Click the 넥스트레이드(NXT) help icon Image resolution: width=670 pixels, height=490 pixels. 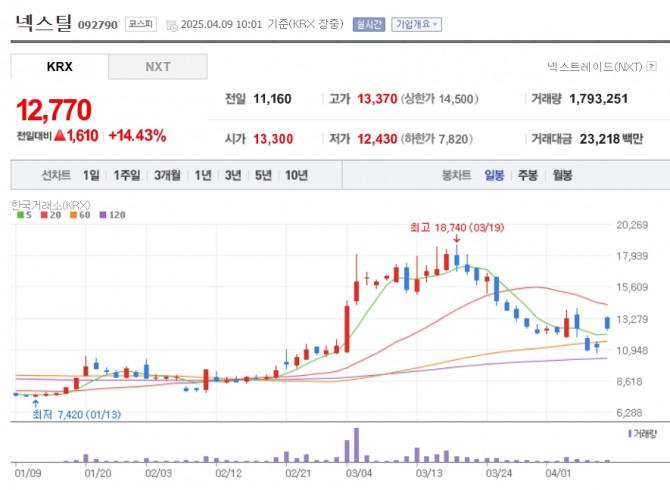pos(651,67)
